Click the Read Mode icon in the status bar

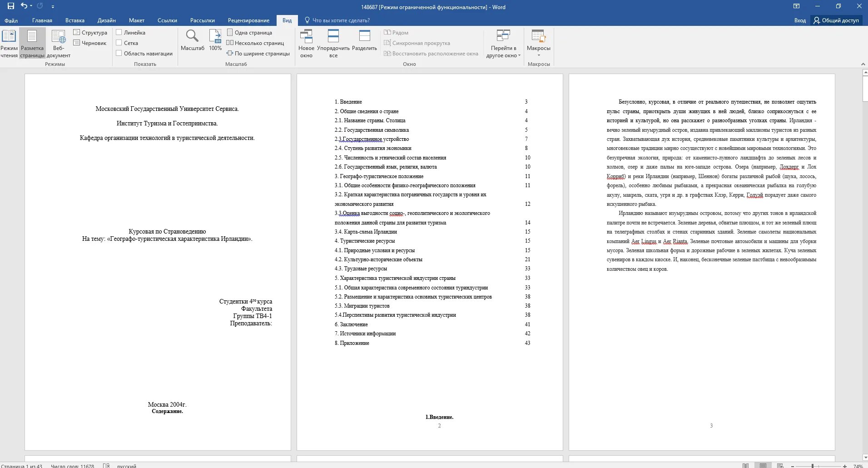[x=745, y=466]
